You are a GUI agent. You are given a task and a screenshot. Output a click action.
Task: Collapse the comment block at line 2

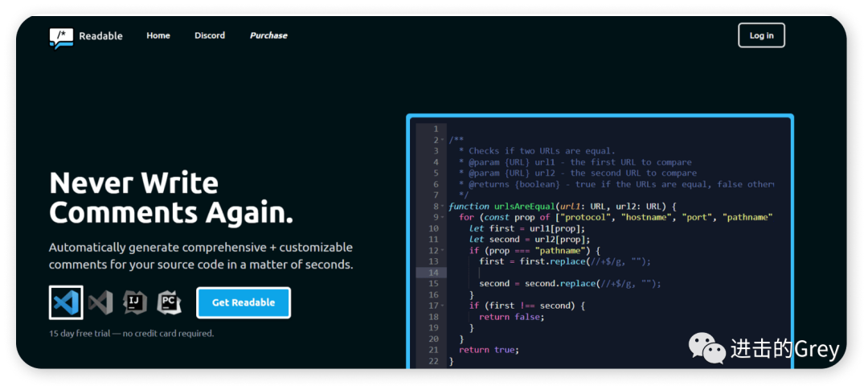coord(442,140)
